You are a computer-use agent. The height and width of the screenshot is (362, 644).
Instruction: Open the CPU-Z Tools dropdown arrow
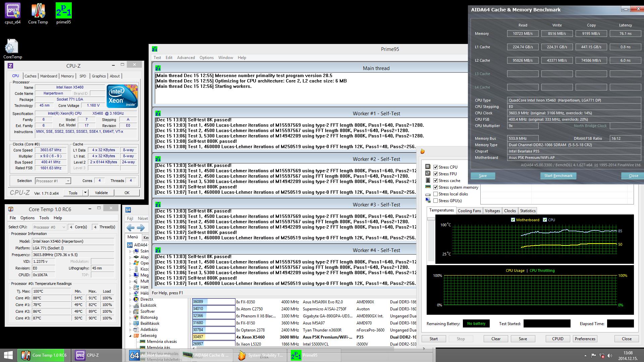tap(85, 193)
